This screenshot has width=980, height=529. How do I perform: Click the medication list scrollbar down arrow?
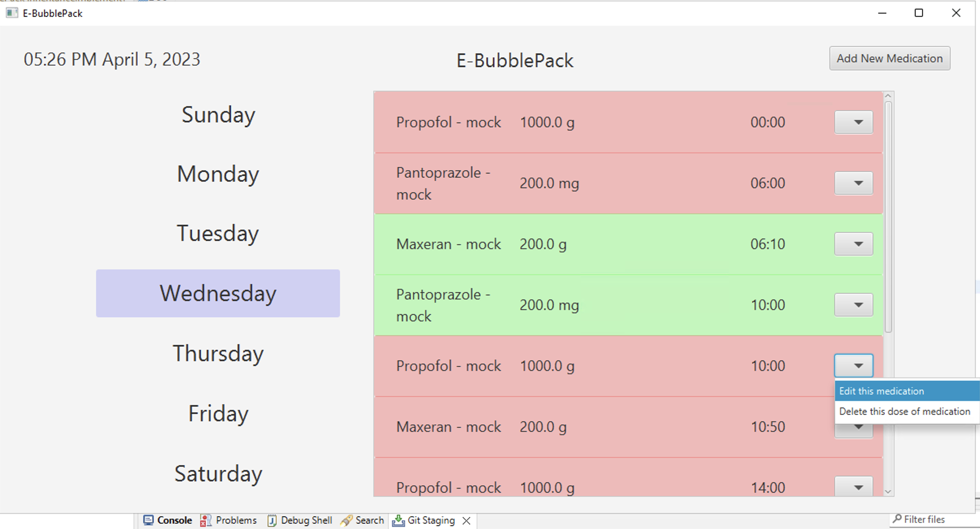click(x=887, y=491)
